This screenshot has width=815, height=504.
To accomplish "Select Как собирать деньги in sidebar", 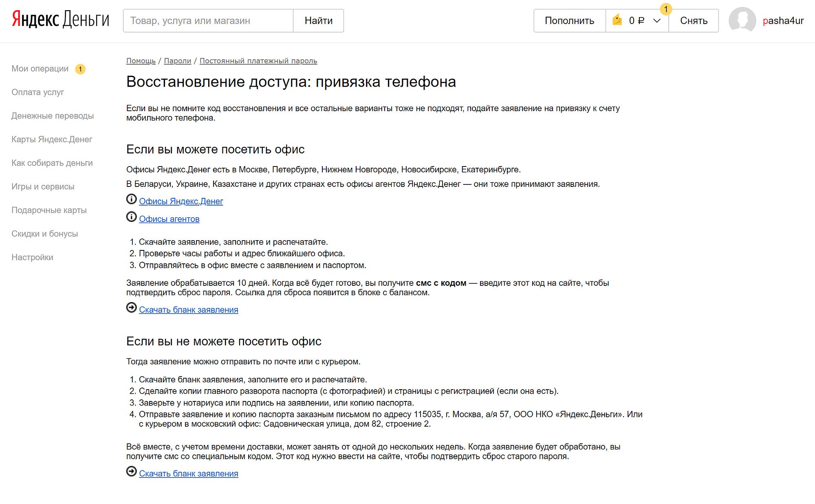I will point(52,163).
